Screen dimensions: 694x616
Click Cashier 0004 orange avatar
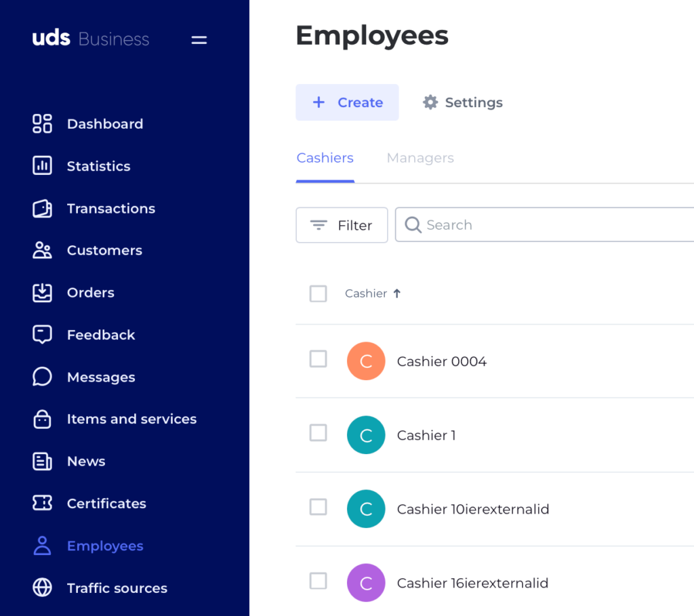(366, 361)
